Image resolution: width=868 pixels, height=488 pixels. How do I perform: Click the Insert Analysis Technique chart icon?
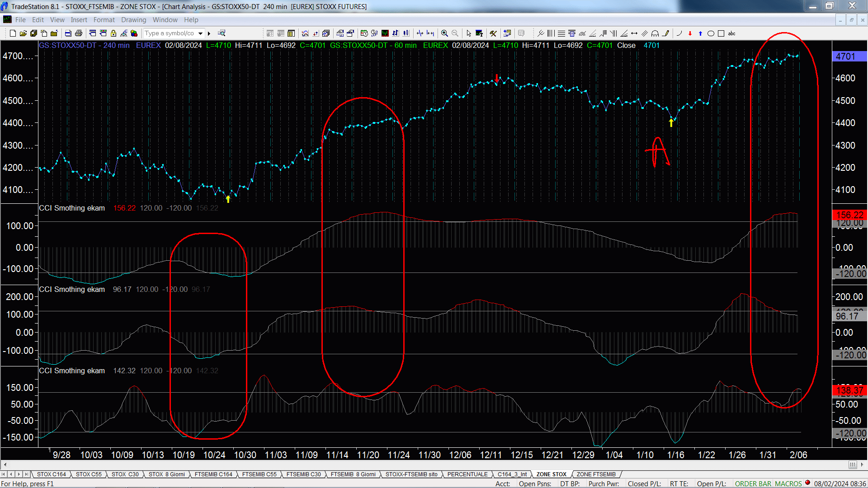[305, 33]
